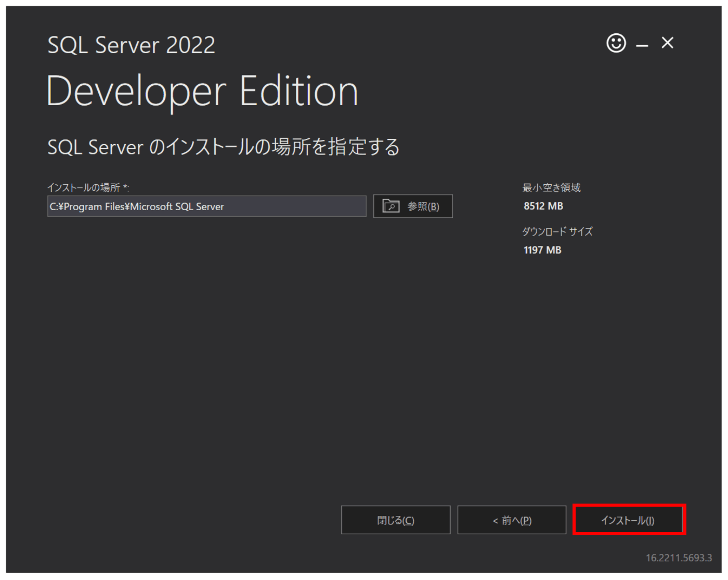The width and height of the screenshot is (728, 580).
Task: Go back with the < 前へ(P) button
Action: [x=512, y=520]
